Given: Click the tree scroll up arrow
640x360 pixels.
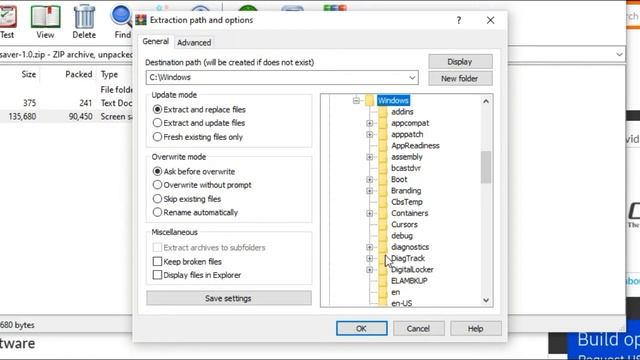Looking at the screenshot, I should pyautogui.click(x=486, y=101).
